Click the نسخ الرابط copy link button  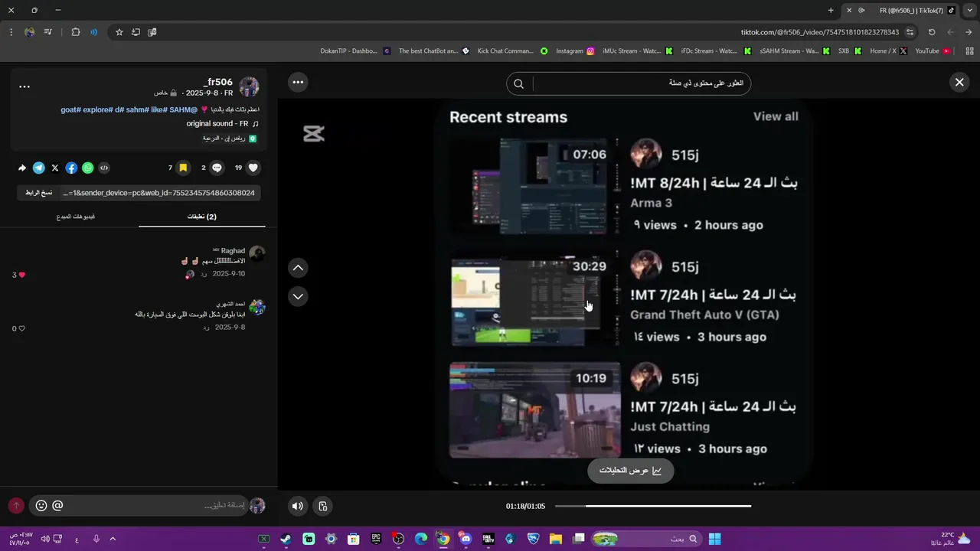tap(38, 193)
